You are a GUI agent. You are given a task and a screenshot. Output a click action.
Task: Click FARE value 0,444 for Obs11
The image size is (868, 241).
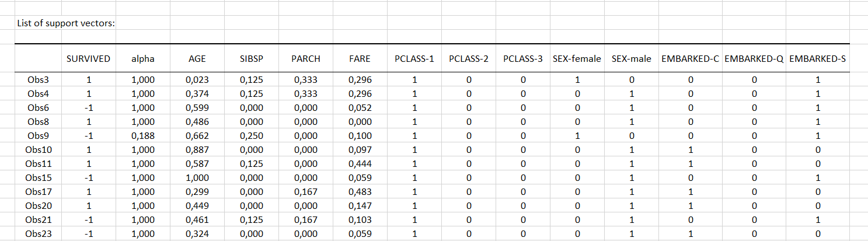360,164
